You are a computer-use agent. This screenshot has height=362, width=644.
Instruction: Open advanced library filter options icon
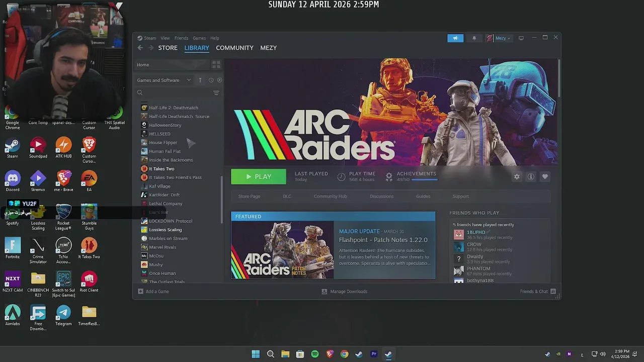click(x=216, y=93)
